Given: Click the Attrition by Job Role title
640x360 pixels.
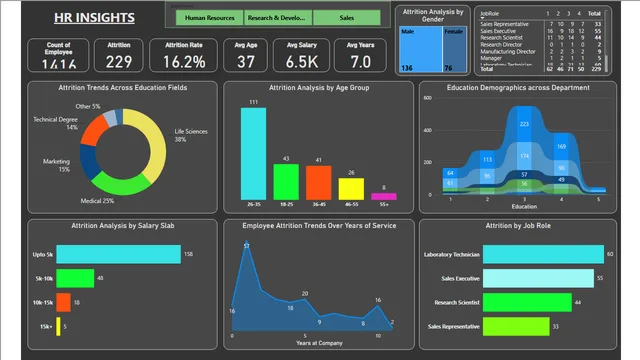Looking at the screenshot, I should (x=518, y=226).
